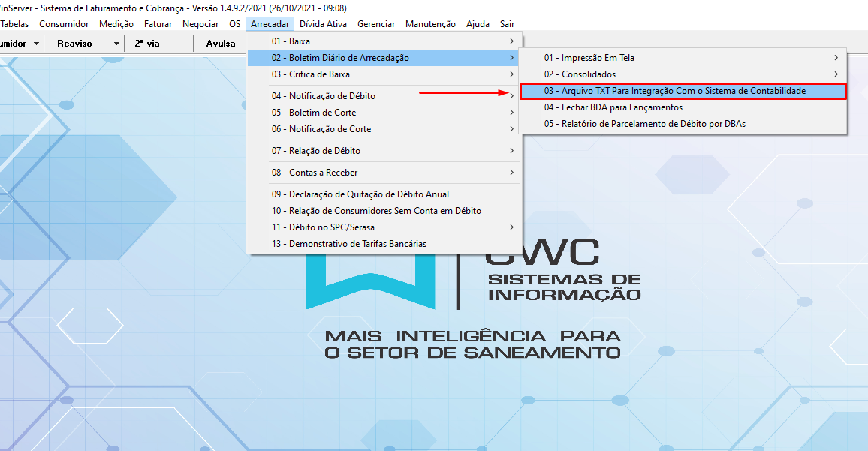Click the 'Reaviso' toolbar button
The height and width of the screenshot is (451, 868).
click(x=74, y=44)
